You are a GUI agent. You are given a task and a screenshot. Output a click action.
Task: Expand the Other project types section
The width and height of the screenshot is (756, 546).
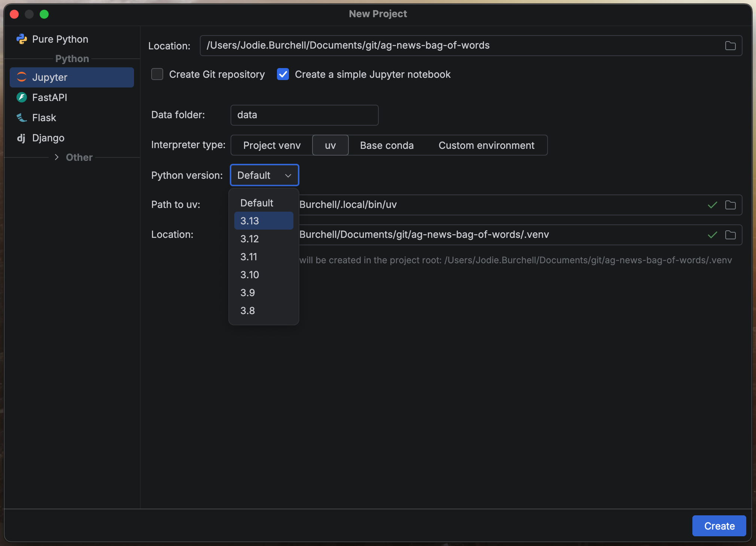57,157
